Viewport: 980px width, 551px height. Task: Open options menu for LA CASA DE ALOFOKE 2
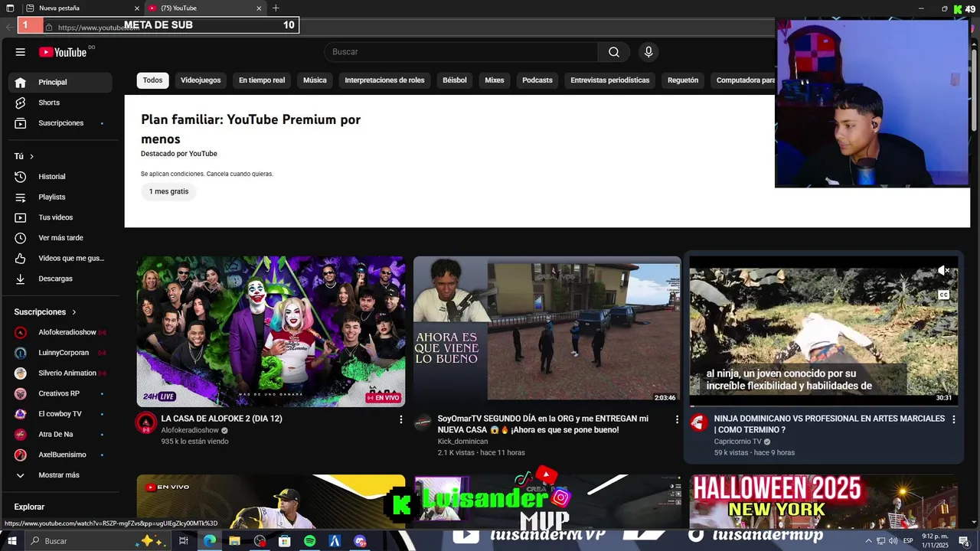pos(400,419)
